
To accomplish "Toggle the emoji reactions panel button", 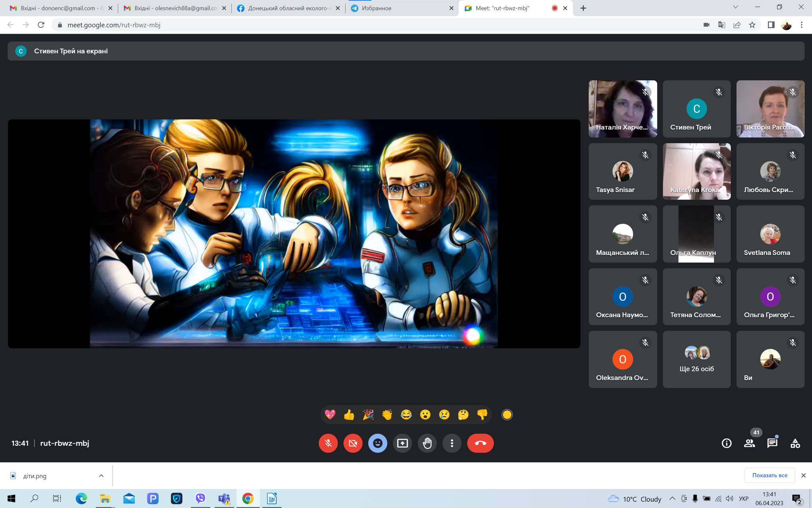I will (377, 443).
